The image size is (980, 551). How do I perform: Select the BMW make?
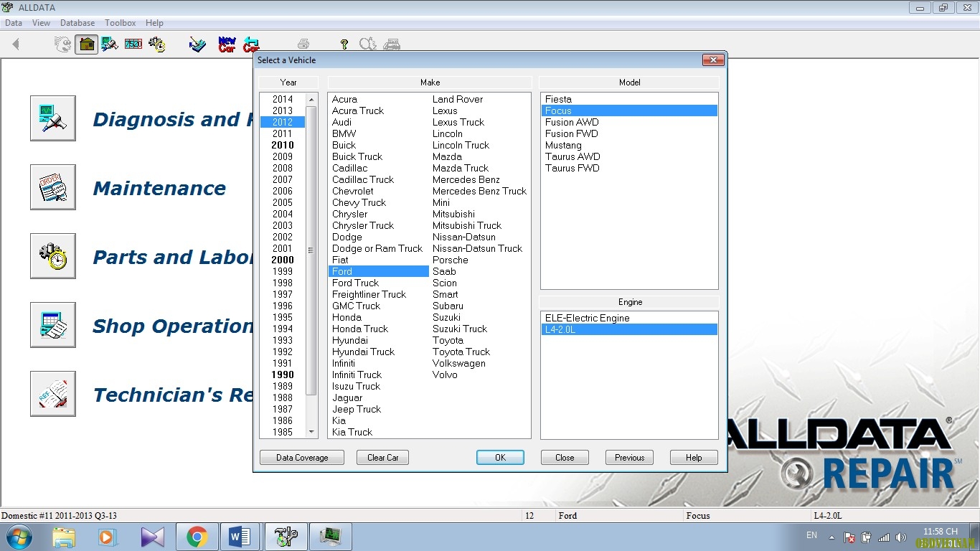pyautogui.click(x=344, y=133)
